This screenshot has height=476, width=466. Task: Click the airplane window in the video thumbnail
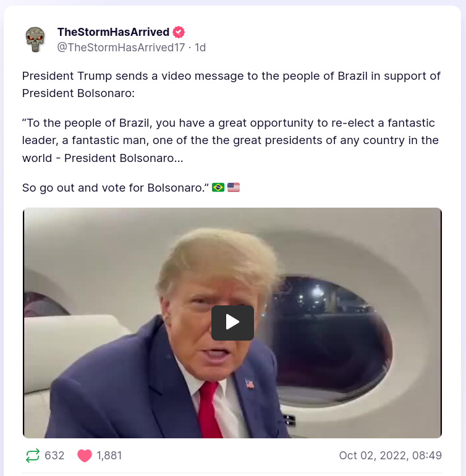tap(334, 337)
